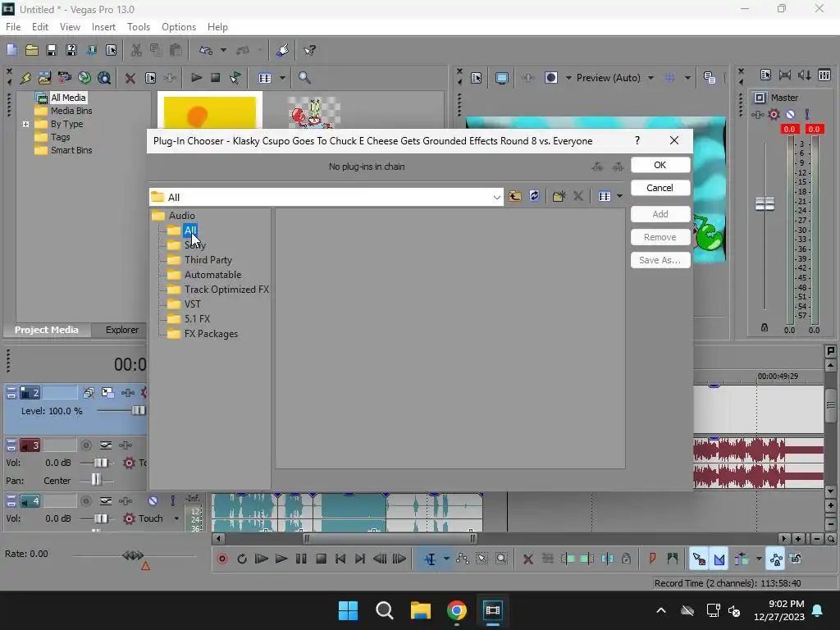The image size is (840, 630).
Task: Toggle Master bus mute icon
Action: tap(790, 114)
